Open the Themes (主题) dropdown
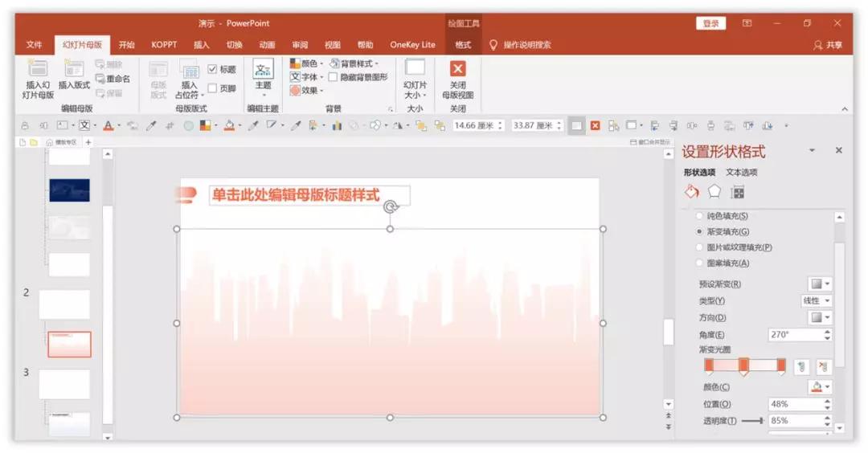Screen dimensions: 868x453 coord(263,76)
